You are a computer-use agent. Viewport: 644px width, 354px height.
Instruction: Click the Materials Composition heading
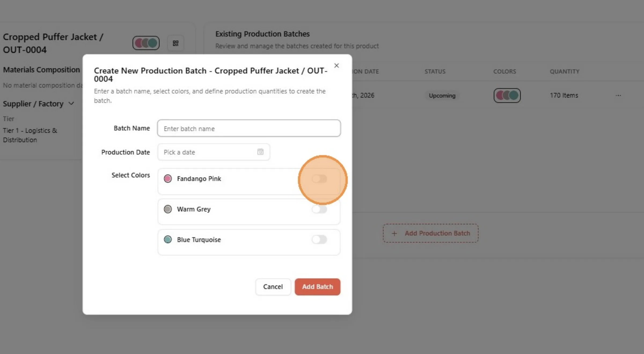point(41,70)
